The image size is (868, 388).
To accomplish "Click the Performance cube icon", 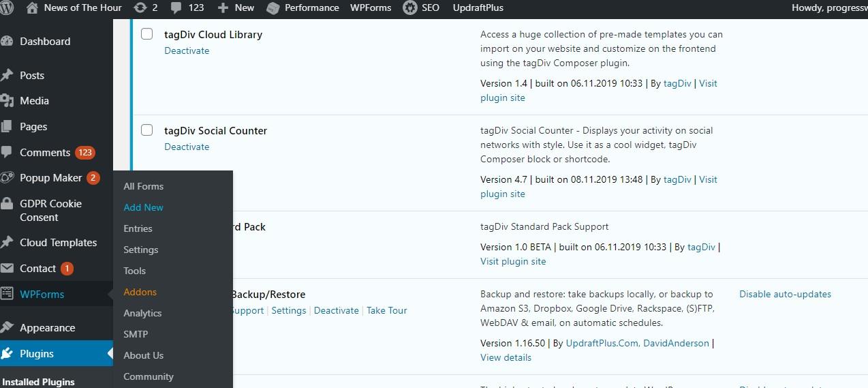I will 273,8.
